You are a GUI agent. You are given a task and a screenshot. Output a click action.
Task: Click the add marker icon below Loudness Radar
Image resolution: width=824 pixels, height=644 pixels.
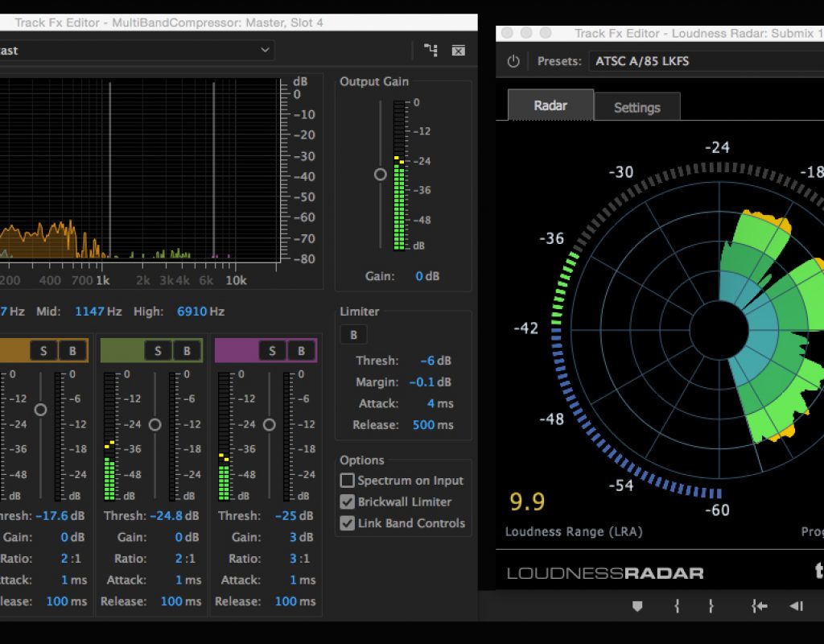point(637,607)
